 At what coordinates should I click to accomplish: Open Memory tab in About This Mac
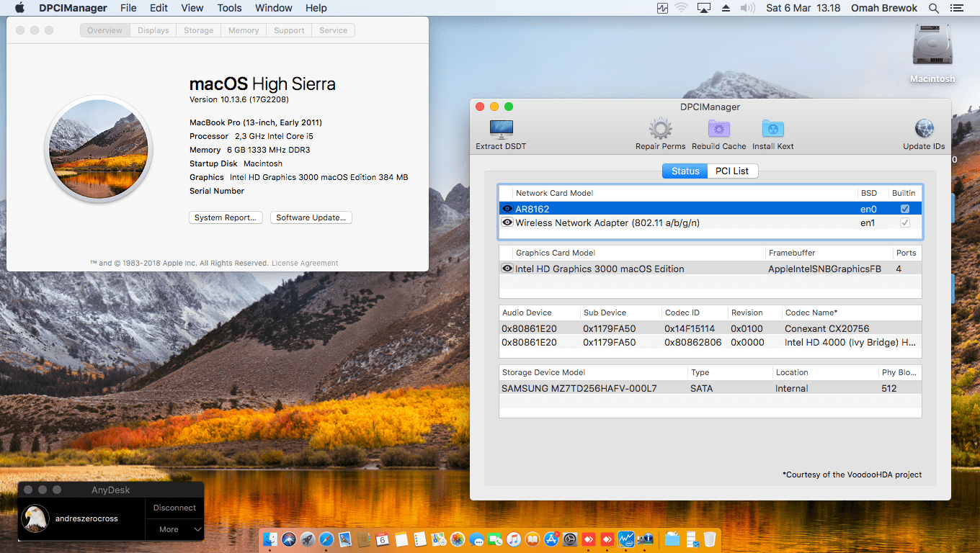pyautogui.click(x=244, y=30)
